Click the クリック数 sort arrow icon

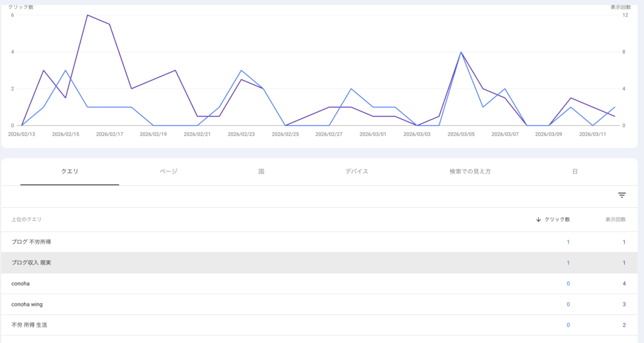point(538,220)
